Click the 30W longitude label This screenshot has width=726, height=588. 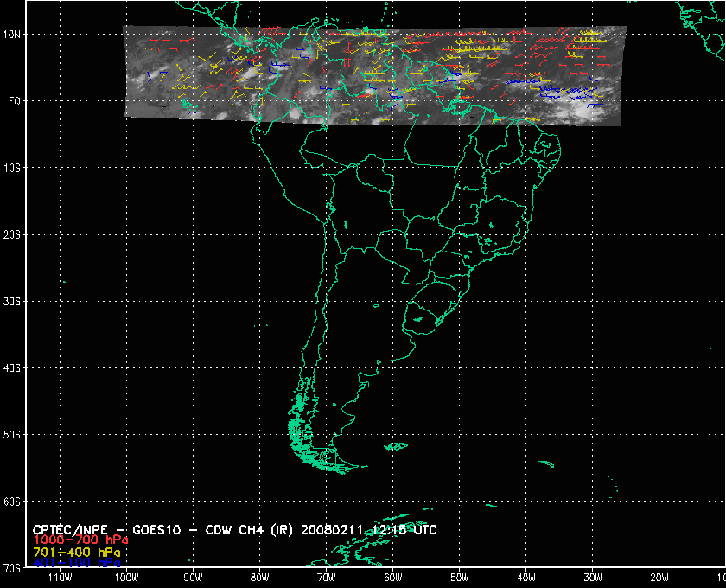593,578
